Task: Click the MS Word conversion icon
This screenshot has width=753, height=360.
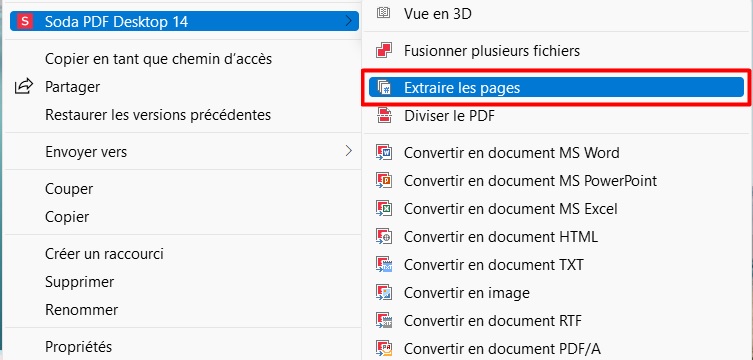Action: pos(384,153)
